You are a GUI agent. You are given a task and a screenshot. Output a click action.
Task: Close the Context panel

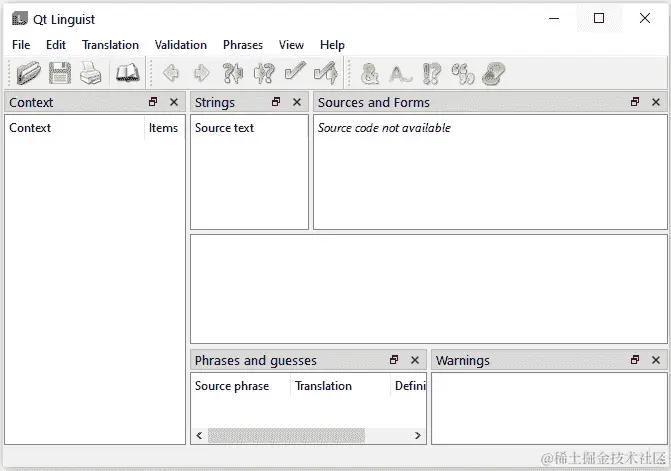click(174, 102)
